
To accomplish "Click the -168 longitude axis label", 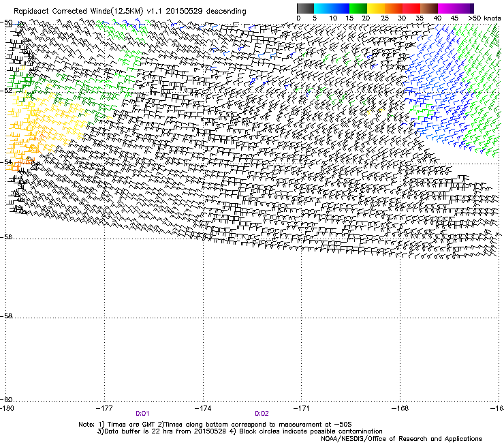I will [x=400, y=408].
